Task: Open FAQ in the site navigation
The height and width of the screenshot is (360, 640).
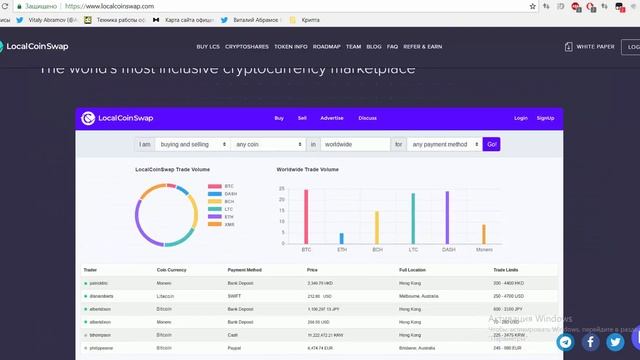Action: [392, 47]
